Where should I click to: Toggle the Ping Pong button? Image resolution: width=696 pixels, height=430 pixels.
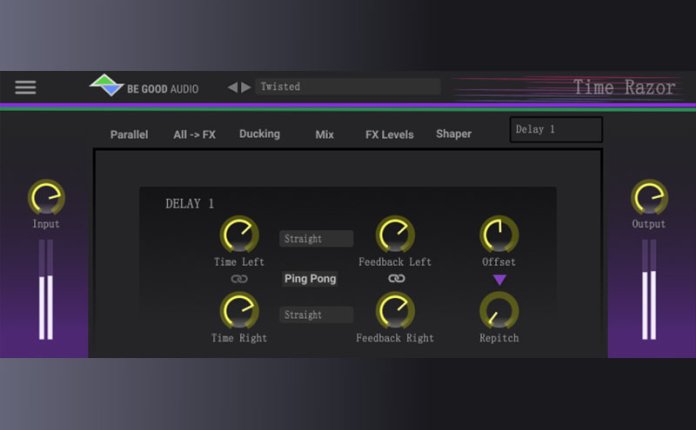[310, 279]
